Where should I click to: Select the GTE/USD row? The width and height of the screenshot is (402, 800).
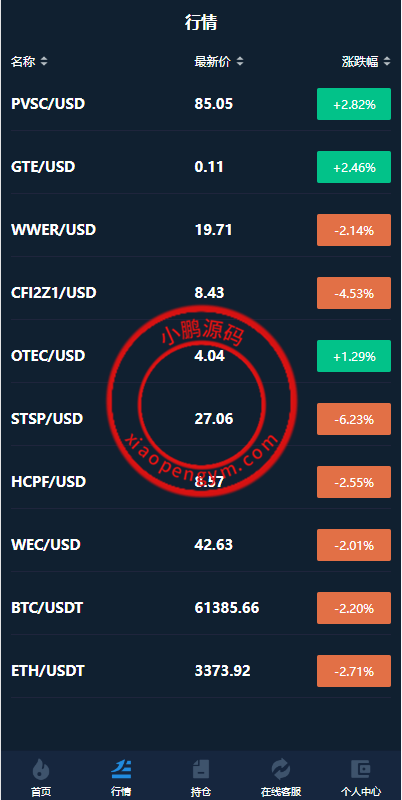click(201, 167)
